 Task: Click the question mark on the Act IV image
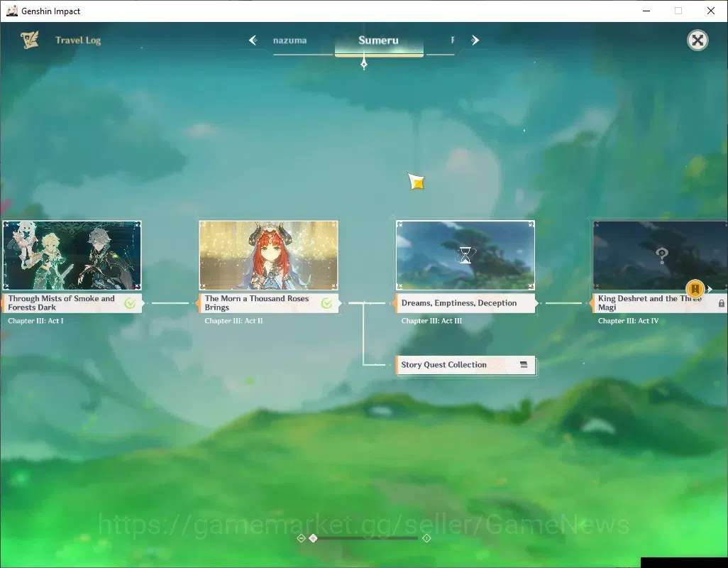pos(661,256)
